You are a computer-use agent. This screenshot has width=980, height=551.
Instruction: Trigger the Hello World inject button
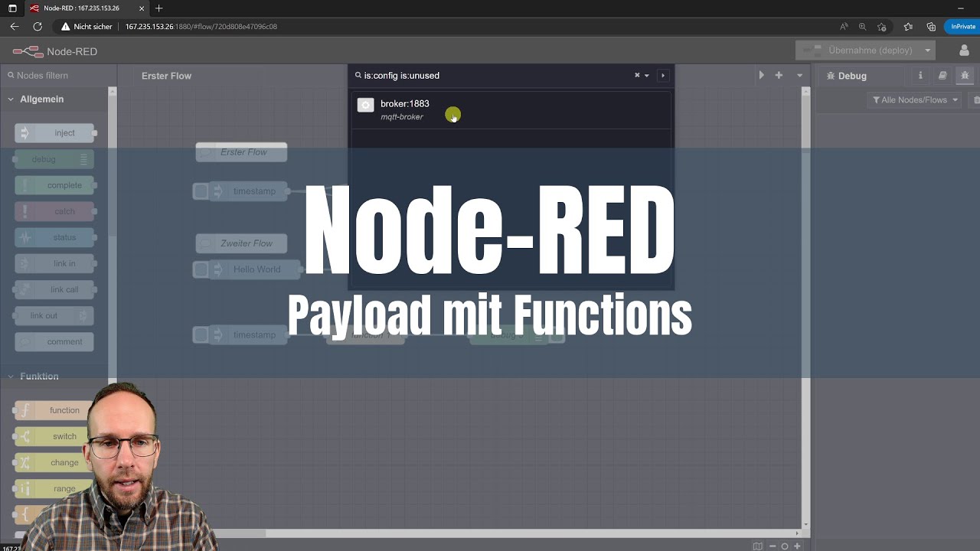(201, 269)
